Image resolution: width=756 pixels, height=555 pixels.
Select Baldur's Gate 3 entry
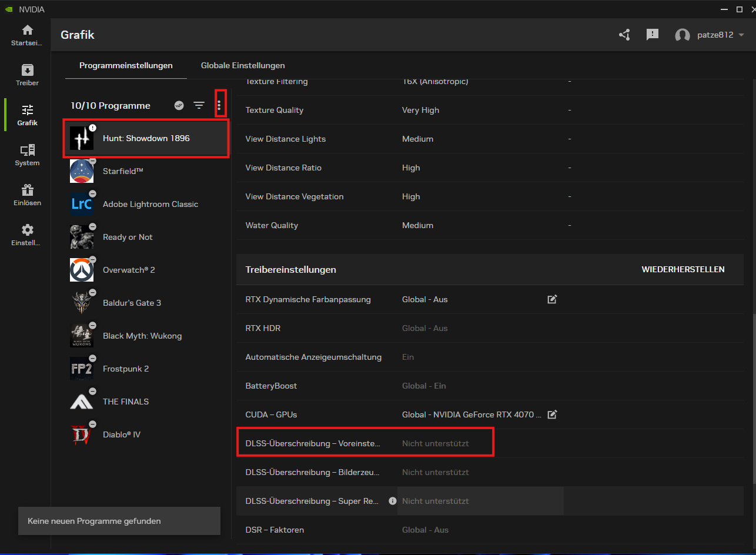click(146, 303)
